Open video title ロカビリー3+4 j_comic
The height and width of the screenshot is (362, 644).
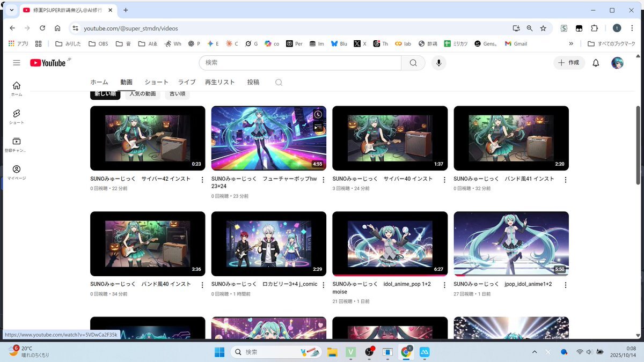tap(264, 284)
